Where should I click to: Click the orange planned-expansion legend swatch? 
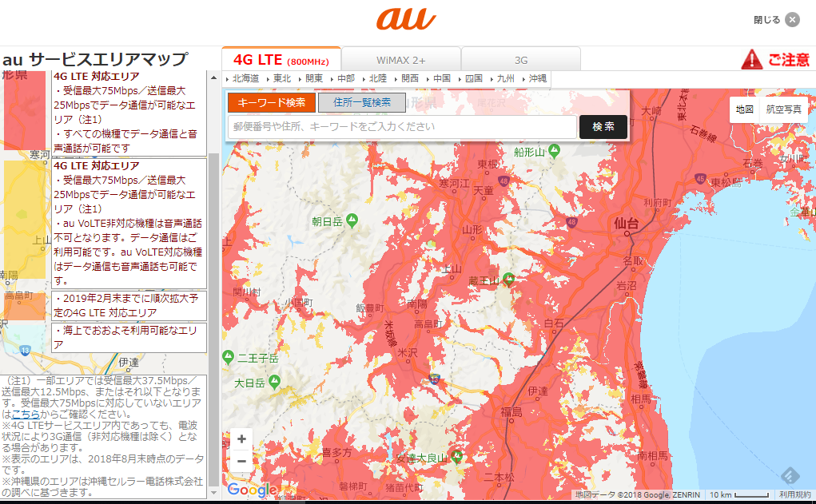pyautogui.click(x=25, y=306)
